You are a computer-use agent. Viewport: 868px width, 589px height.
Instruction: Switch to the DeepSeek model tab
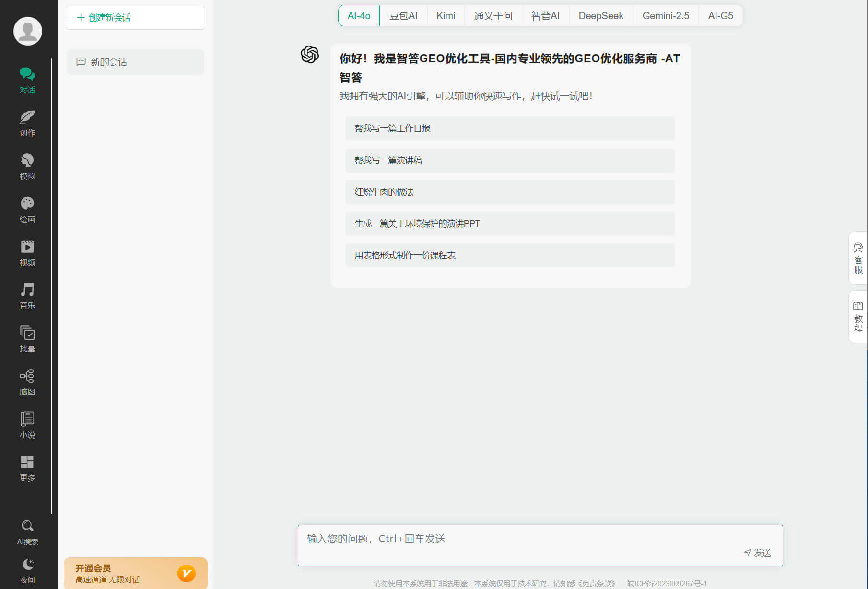[600, 16]
